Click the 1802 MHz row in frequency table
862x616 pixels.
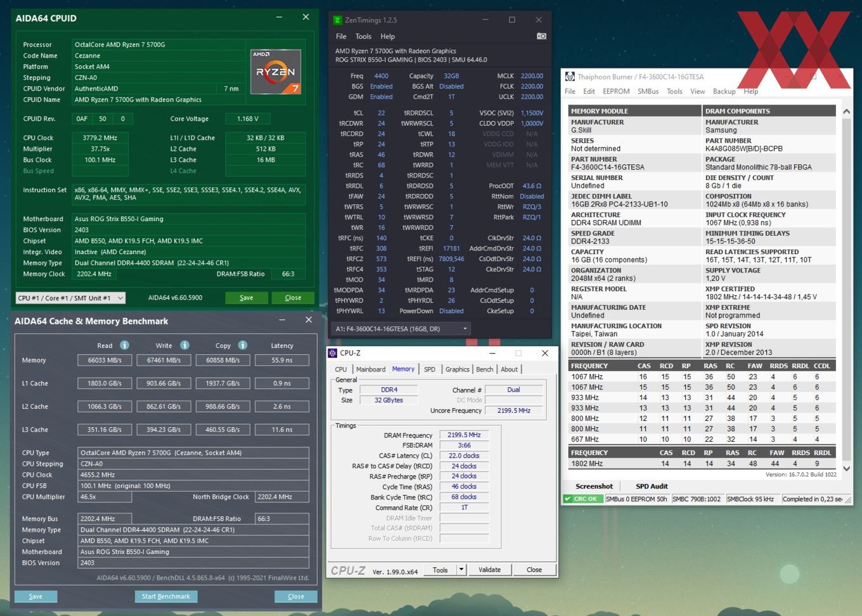(702, 463)
